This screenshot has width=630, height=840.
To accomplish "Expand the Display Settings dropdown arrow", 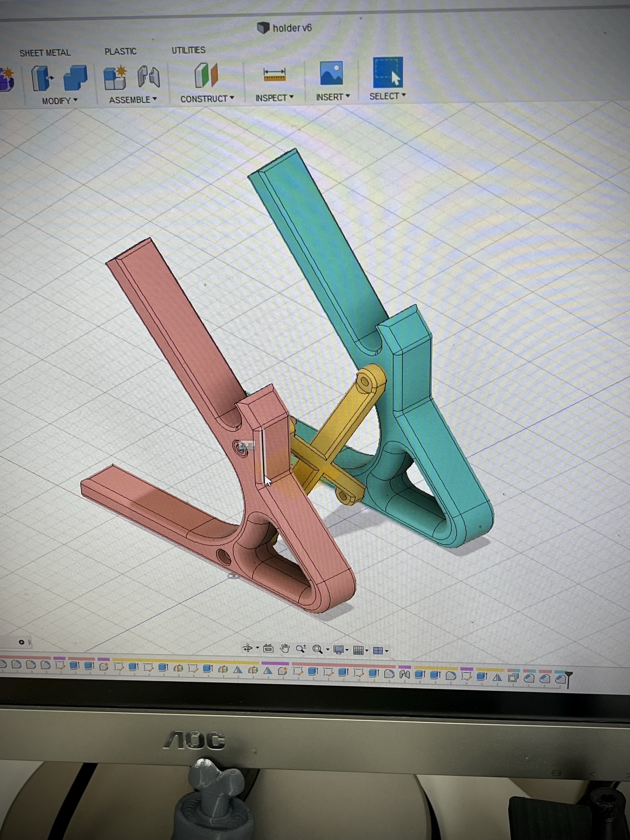I will 347,650.
